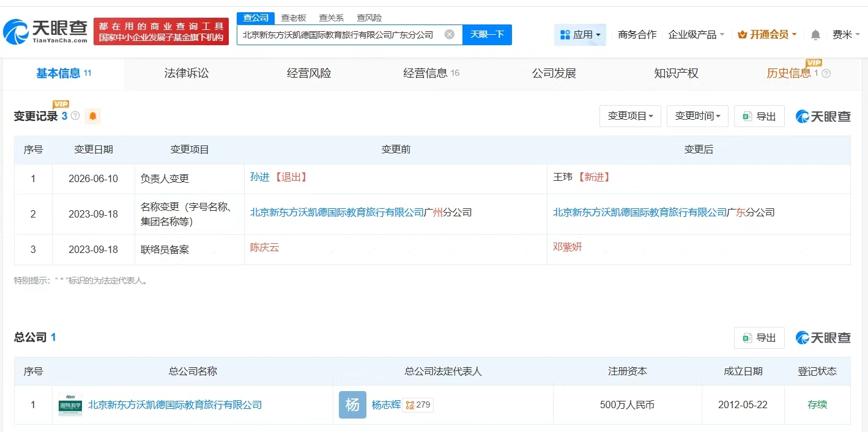This screenshot has width=868, height=432.
Task: Open the notifications bell icon in header
Action: [x=815, y=35]
